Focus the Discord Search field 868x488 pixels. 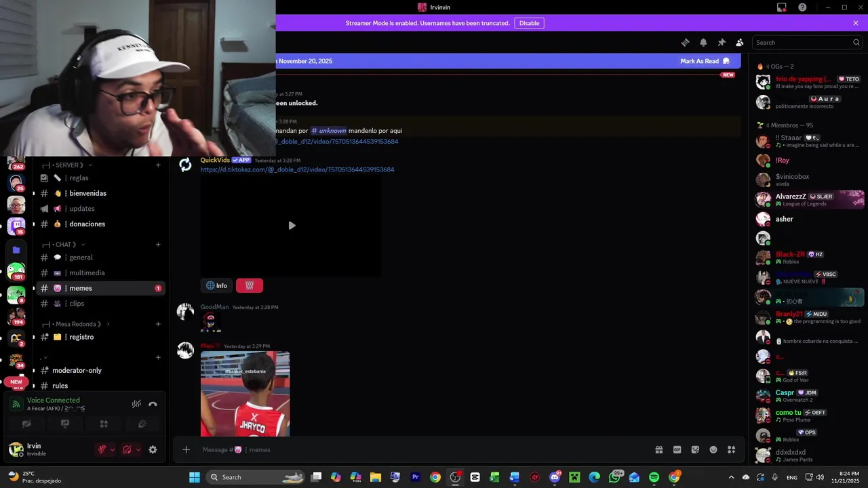tap(808, 42)
